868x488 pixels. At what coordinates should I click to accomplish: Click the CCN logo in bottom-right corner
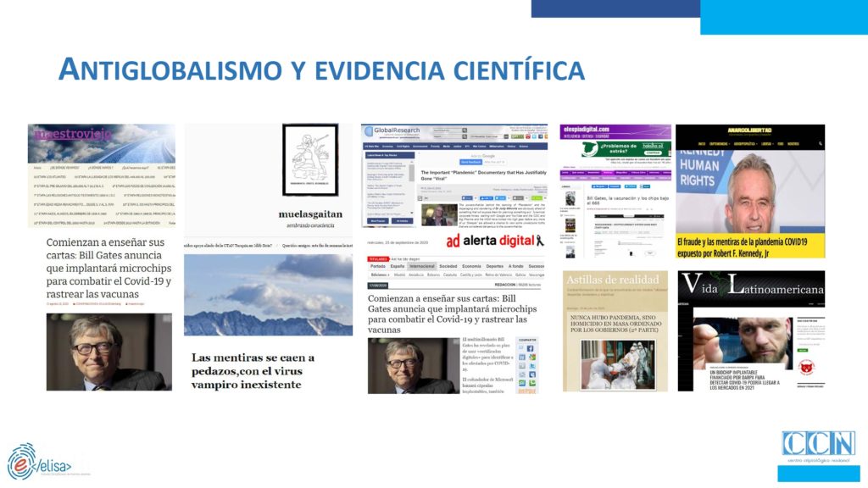(818, 449)
